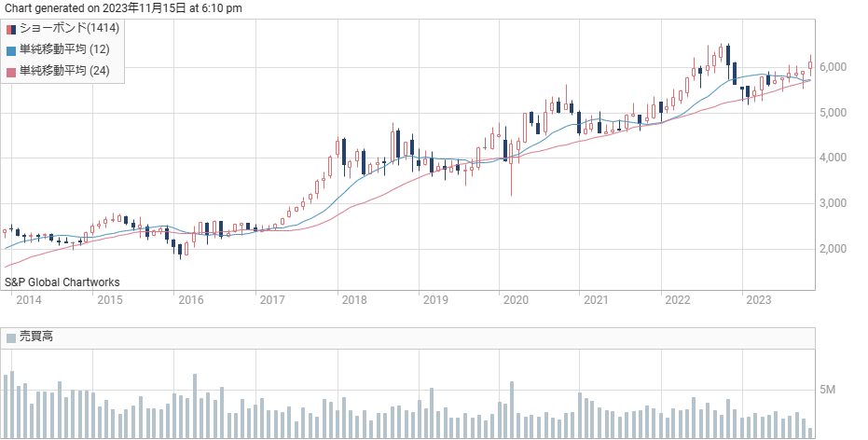Click the gray 売買高 legend swatch
Viewport: 868px width, 440px height.
[x=11, y=337]
